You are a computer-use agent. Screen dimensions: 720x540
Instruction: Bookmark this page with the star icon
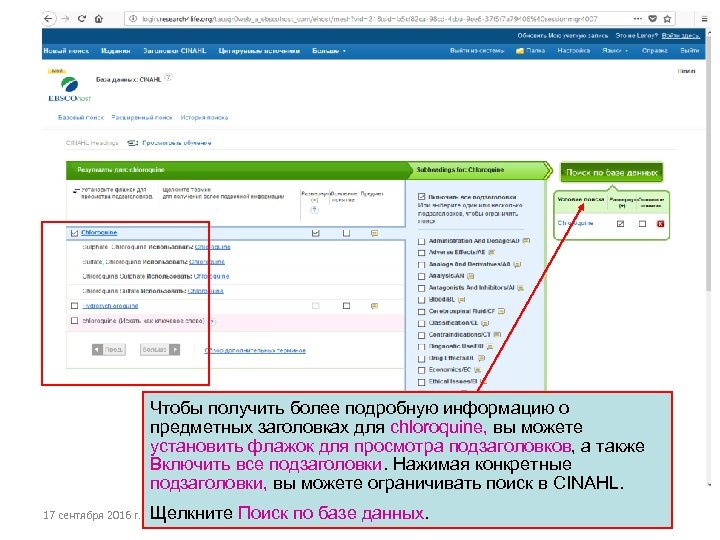pyautogui.click(x=667, y=19)
